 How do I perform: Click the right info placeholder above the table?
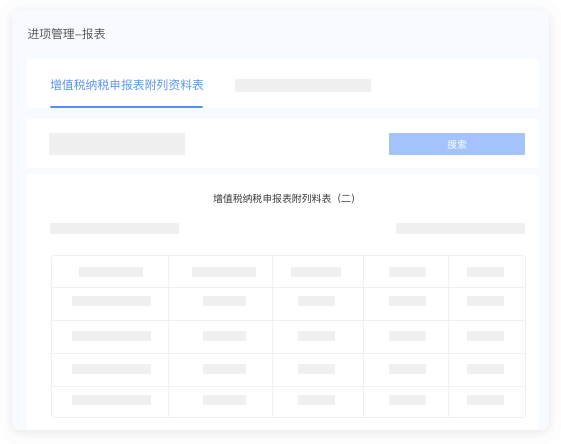pyautogui.click(x=460, y=228)
